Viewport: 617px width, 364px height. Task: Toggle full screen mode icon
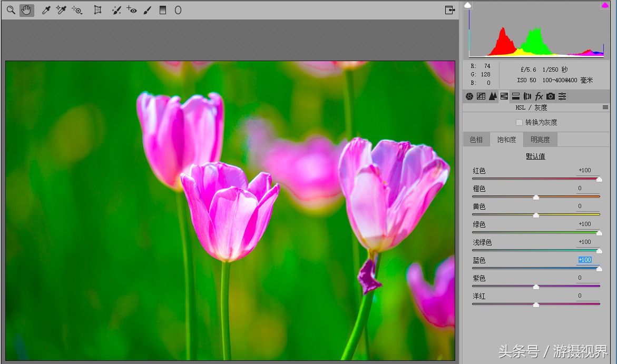(449, 10)
